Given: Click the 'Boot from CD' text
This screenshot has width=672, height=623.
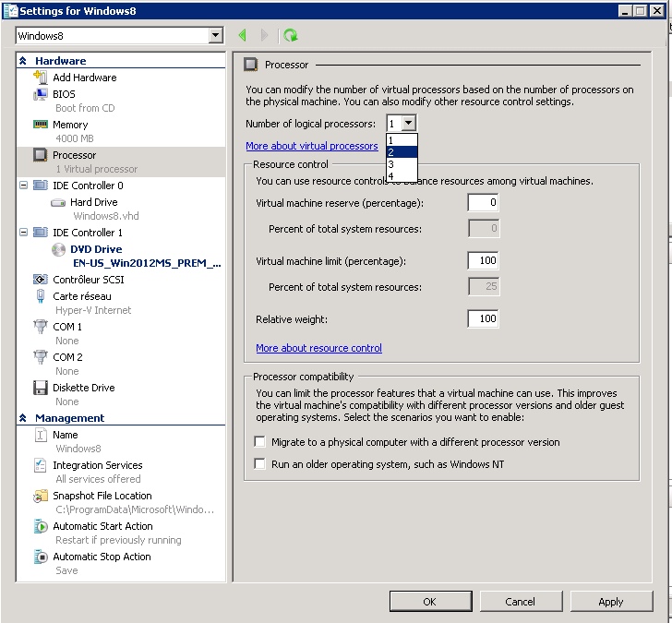Looking at the screenshot, I should [x=85, y=108].
